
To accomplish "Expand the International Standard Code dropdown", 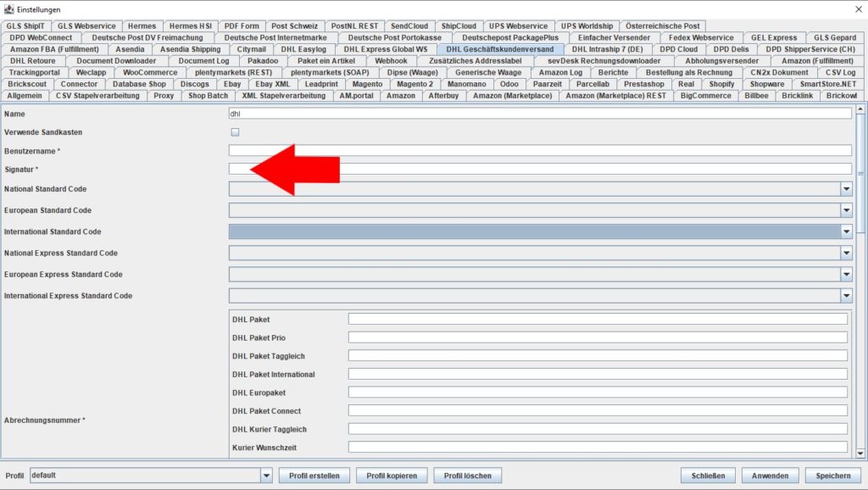I will click(846, 232).
